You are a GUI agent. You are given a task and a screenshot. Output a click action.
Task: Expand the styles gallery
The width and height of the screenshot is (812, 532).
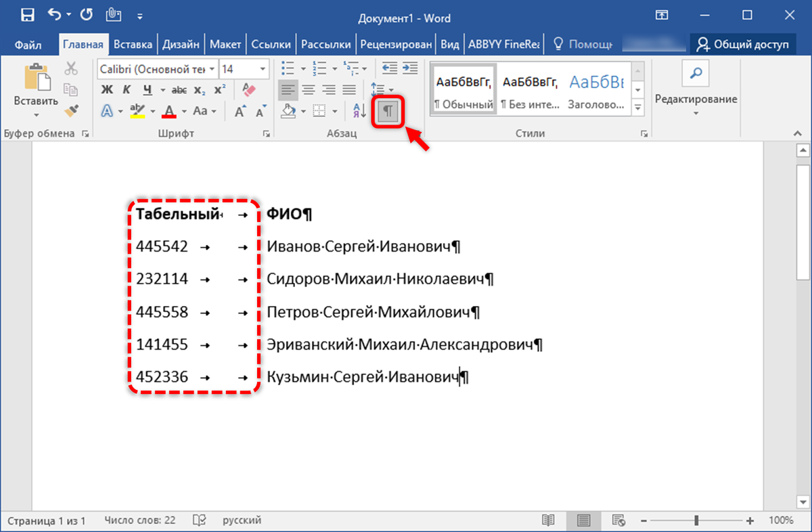(638, 107)
